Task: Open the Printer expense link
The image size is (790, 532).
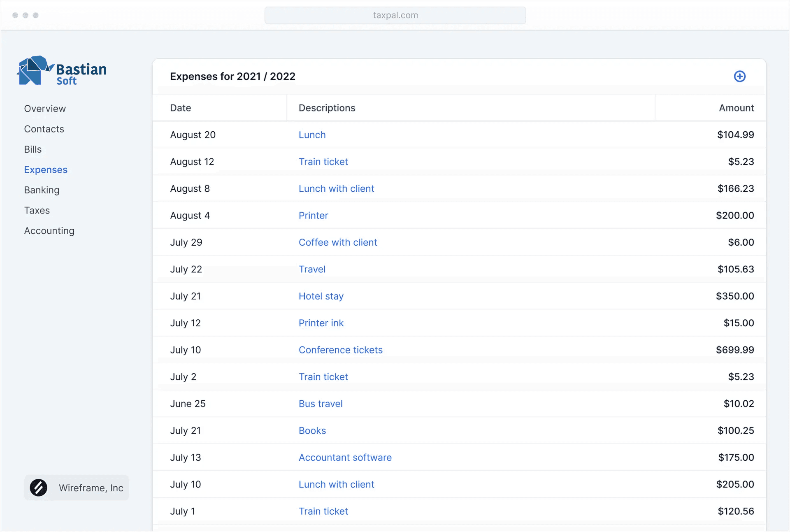Action: 313,216
